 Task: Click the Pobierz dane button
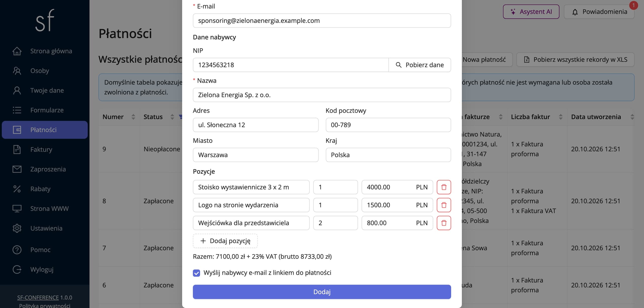tap(420, 65)
